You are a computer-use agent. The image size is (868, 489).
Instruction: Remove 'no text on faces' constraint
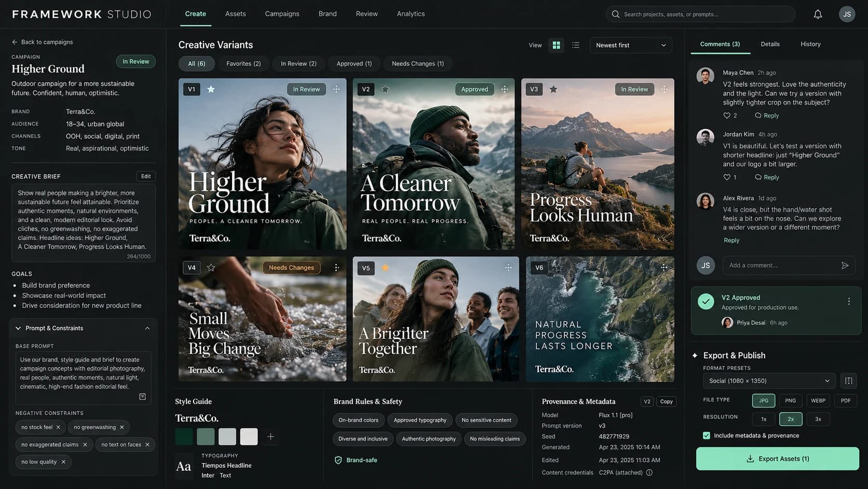(x=147, y=445)
